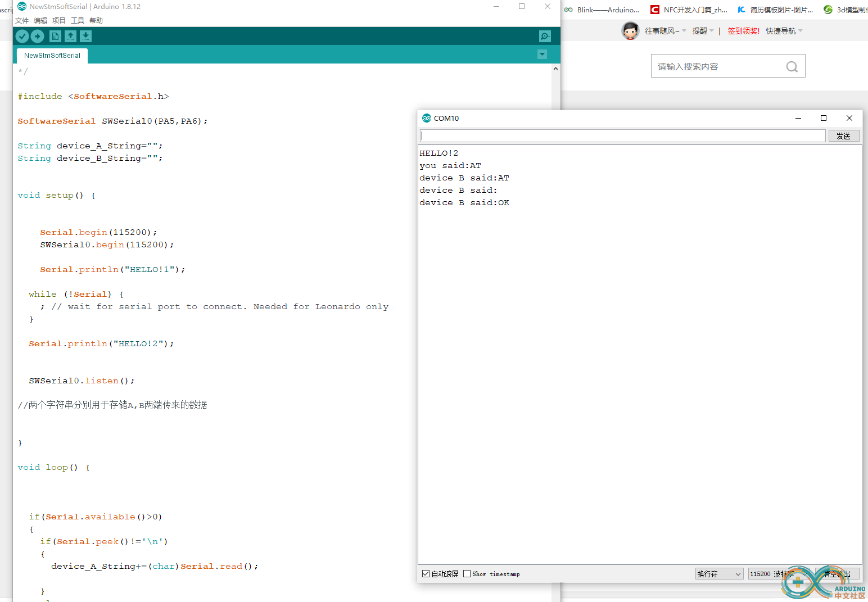Click the HELLO!2 line in serial output
This screenshot has width=868, height=602.
[x=439, y=153]
